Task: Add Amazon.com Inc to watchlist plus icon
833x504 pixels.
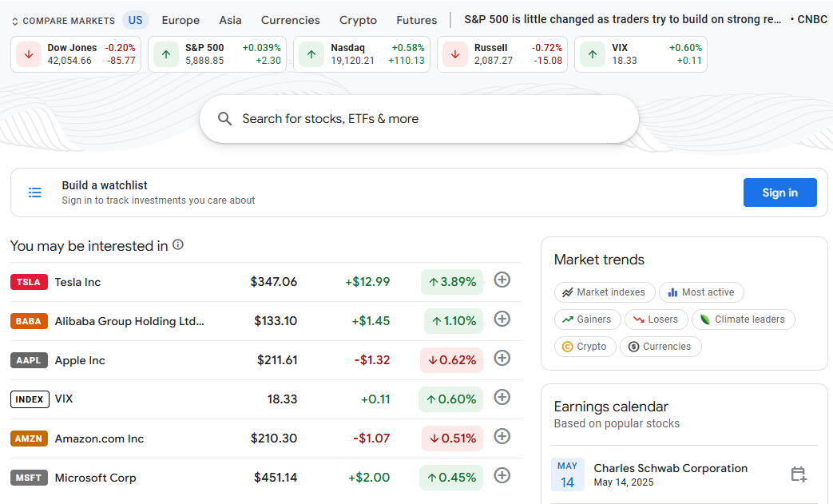Action: tap(502, 437)
